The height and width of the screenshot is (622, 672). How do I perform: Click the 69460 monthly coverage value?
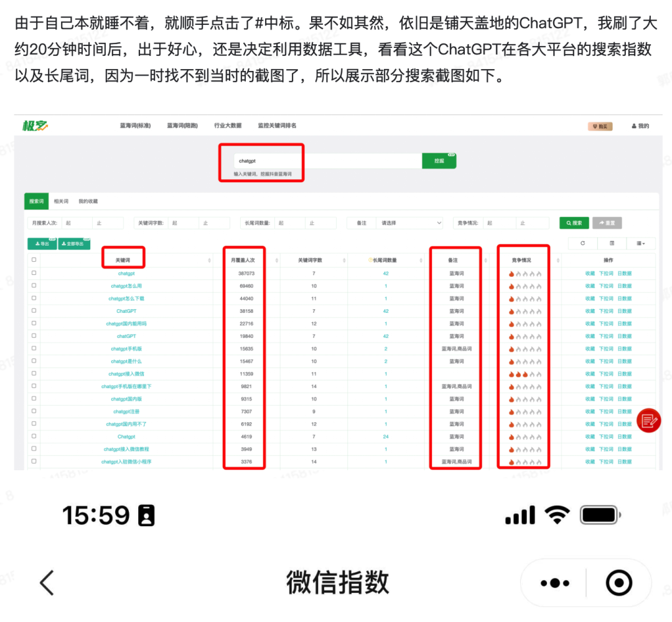tap(246, 285)
